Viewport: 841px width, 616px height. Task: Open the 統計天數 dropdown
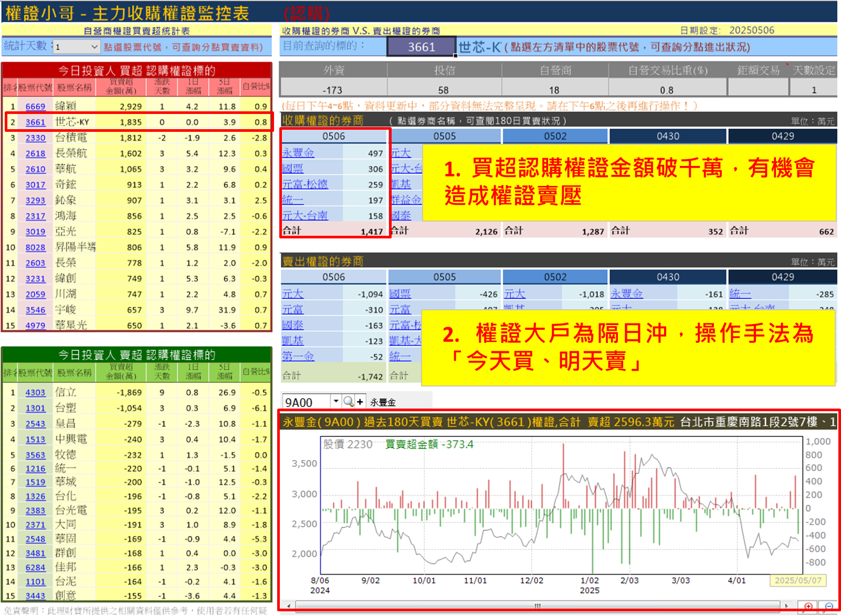(x=77, y=47)
